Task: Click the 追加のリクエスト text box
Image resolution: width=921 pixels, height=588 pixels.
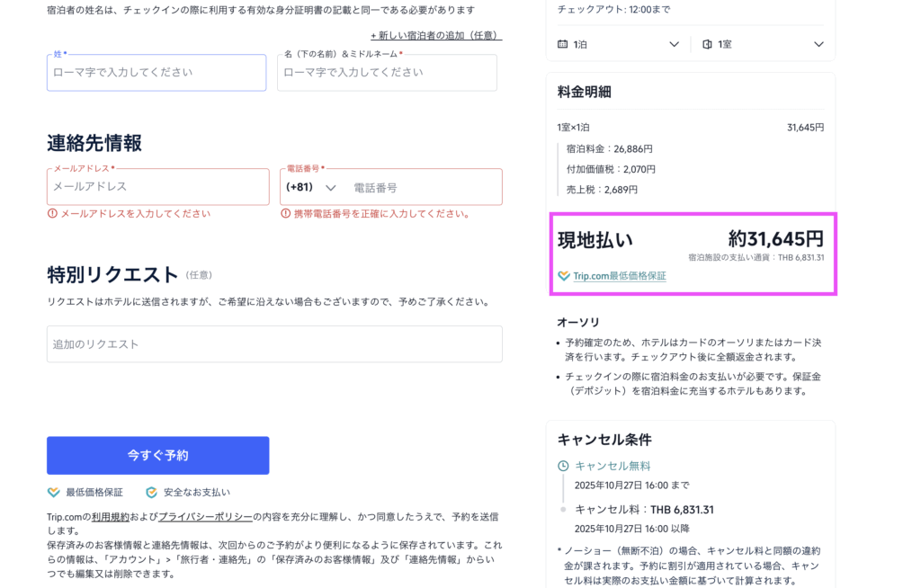Action: point(274,344)
